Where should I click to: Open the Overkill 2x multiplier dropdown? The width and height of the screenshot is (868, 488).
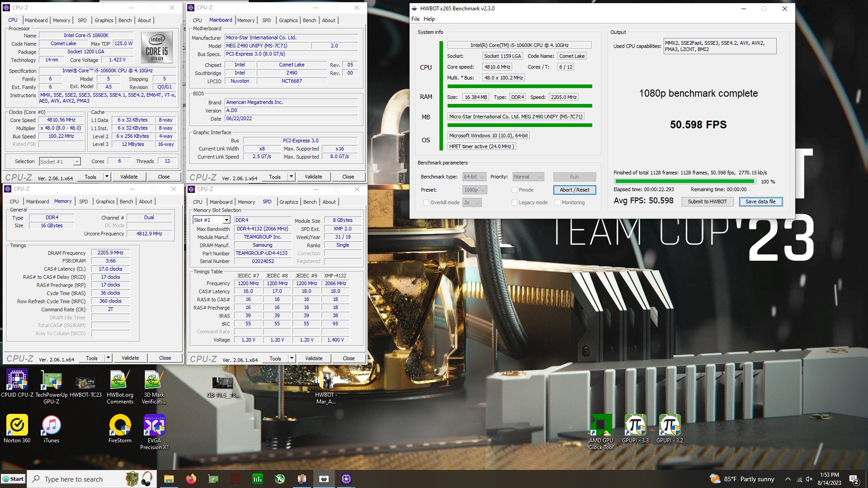click(472, 203)
